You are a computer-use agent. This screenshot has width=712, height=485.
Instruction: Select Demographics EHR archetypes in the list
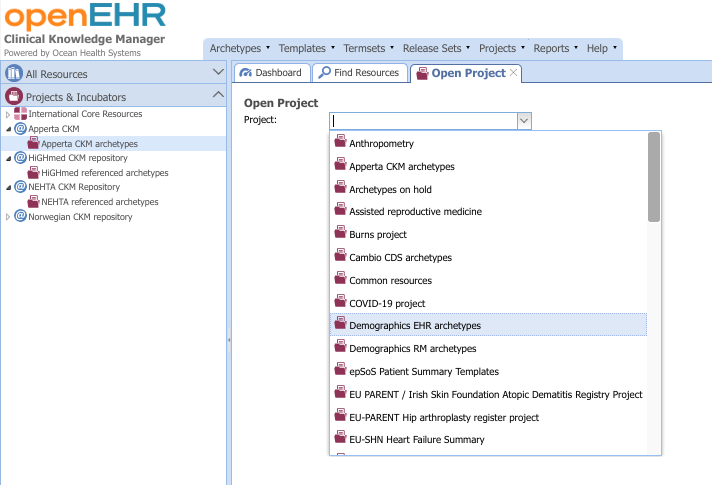click(488, 325)
